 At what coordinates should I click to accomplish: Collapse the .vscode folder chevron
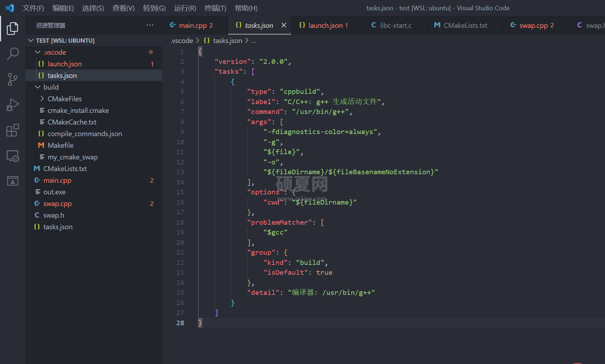coord(38,52)
